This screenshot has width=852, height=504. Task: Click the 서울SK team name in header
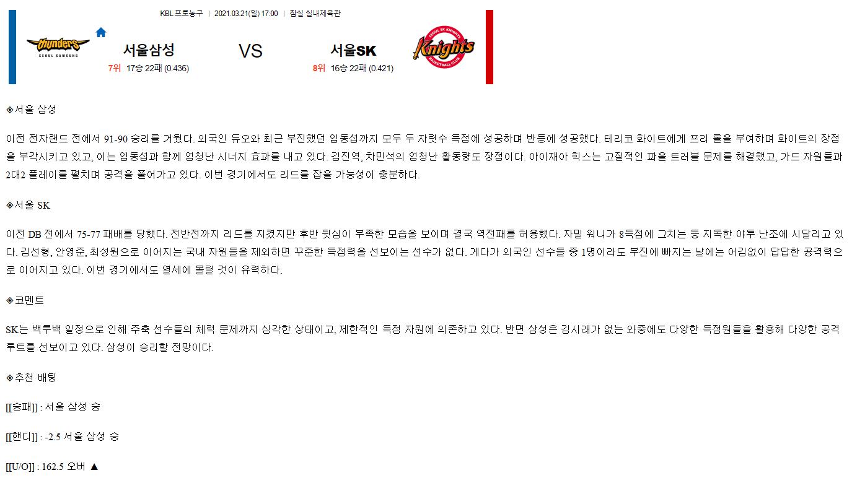coord(353,50)
